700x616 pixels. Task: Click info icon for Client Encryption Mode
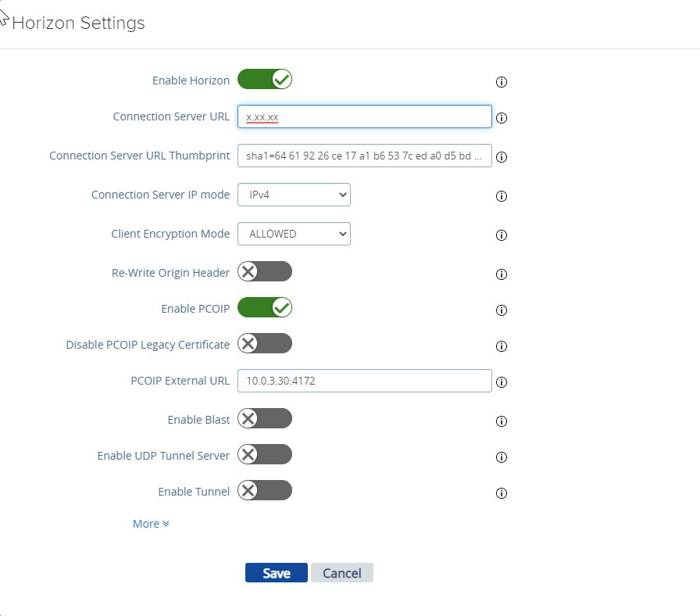pos(502,235)
